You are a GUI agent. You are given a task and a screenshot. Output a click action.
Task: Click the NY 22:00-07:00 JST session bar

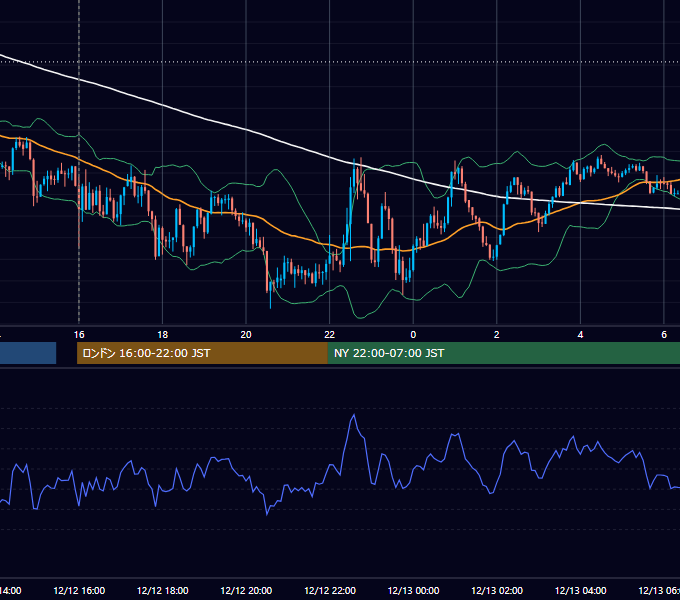(503, 353)
